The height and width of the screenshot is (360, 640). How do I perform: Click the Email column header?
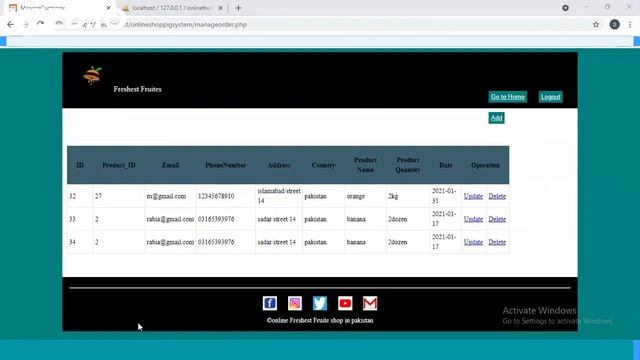coord(171,165)
